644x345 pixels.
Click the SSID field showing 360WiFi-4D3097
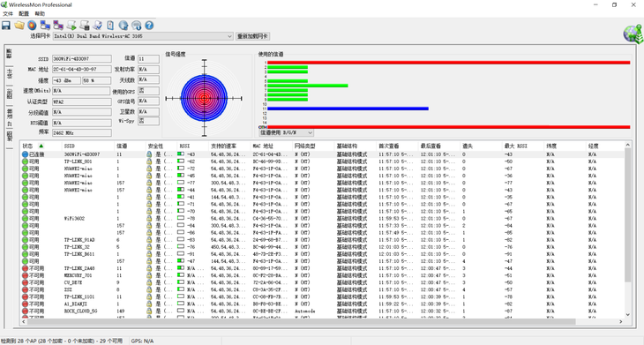(82, 59)
